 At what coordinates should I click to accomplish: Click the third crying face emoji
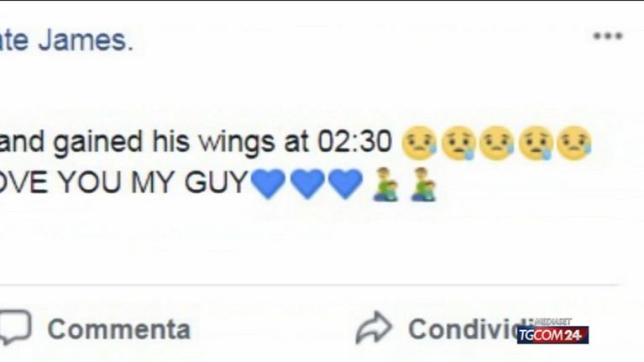click(x=496, y=143)
